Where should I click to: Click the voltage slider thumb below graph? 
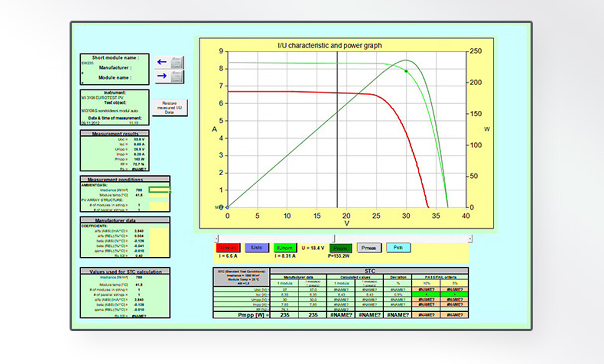coord(334,238)
